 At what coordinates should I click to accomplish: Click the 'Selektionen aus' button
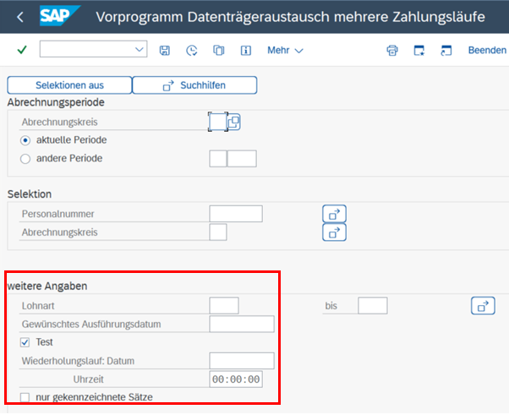click(x=69, y=85)
